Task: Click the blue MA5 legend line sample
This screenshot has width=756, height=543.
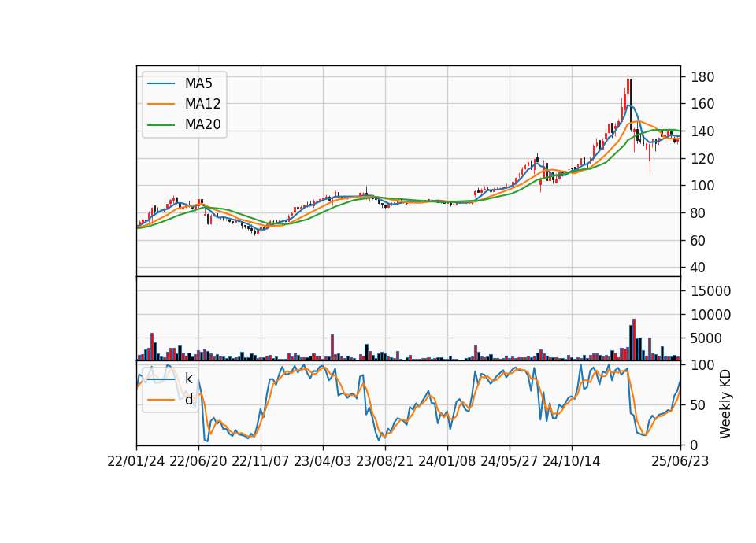Action: pos(161,83)
